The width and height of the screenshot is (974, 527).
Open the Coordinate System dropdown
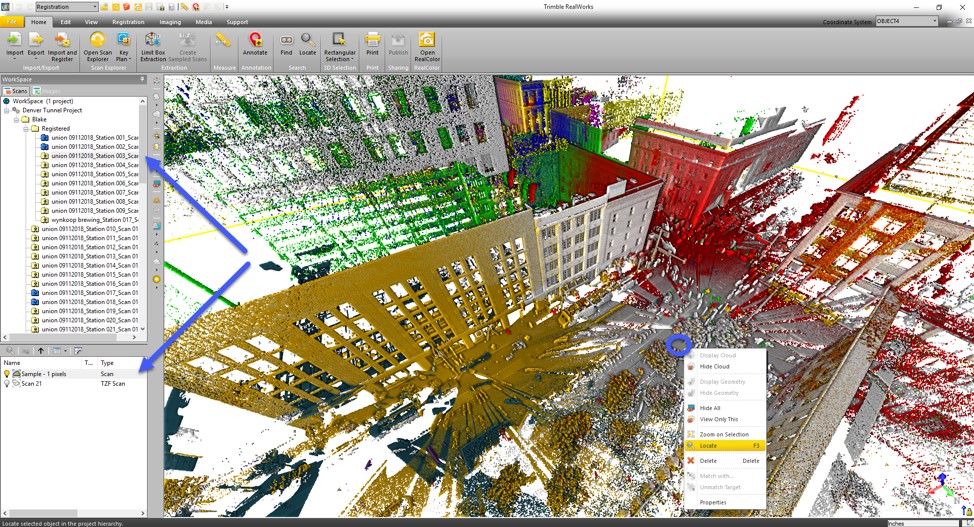[935, 21]
